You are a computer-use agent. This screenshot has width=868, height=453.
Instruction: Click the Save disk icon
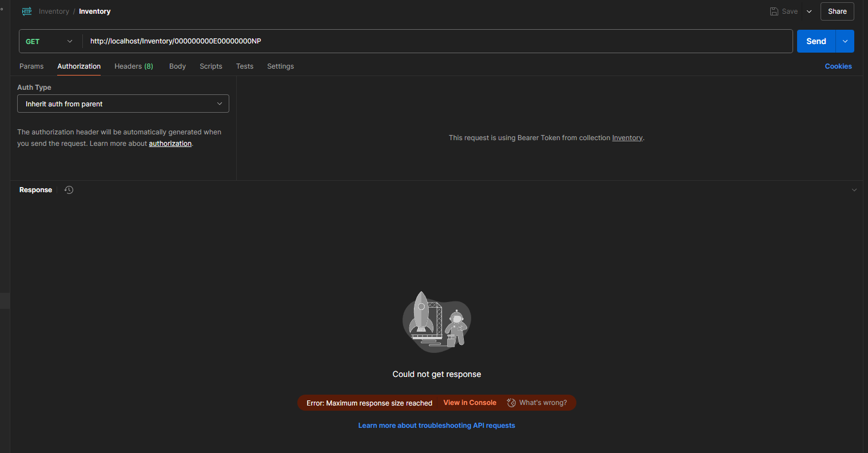pyautogui.click(x=774, y=11)
